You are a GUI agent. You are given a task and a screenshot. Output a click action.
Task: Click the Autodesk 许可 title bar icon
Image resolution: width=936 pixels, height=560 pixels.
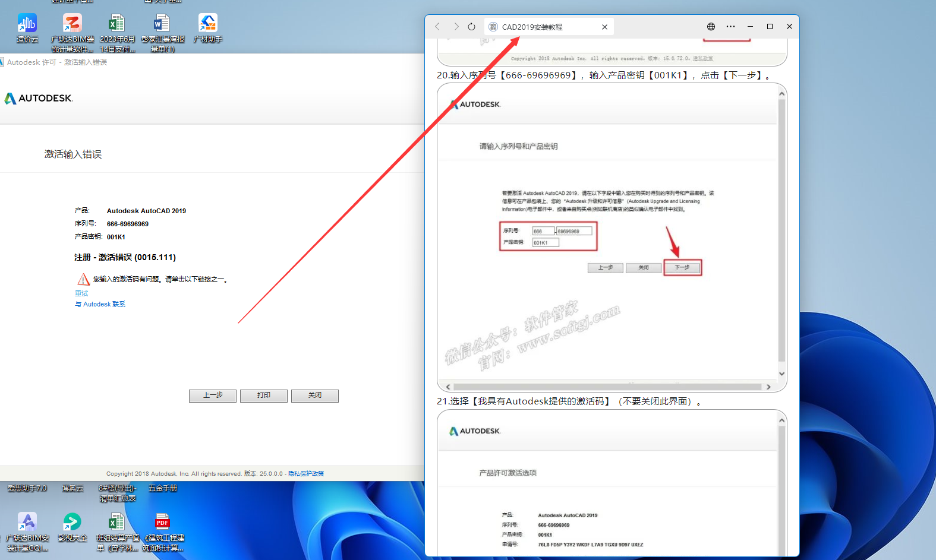click(x=2, y=62)
